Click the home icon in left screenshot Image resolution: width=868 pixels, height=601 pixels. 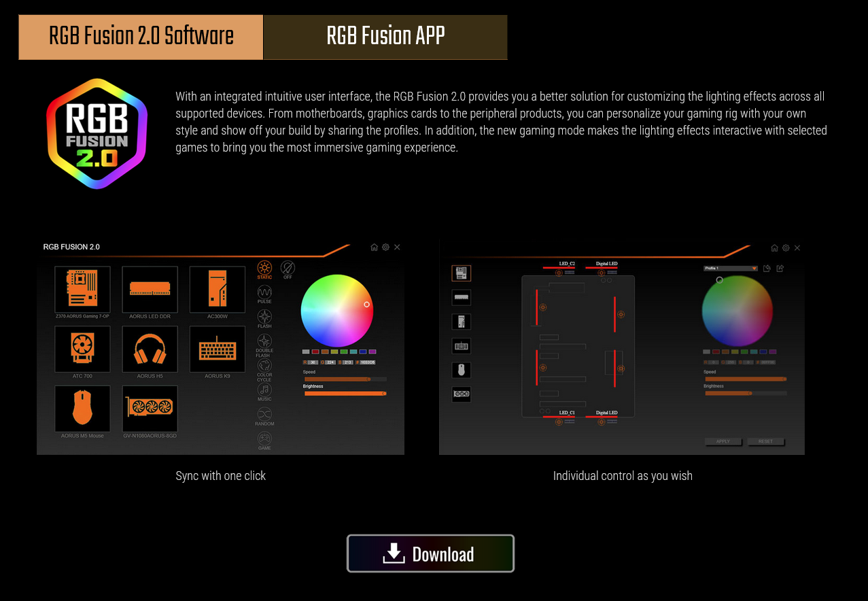pos(374,247)
